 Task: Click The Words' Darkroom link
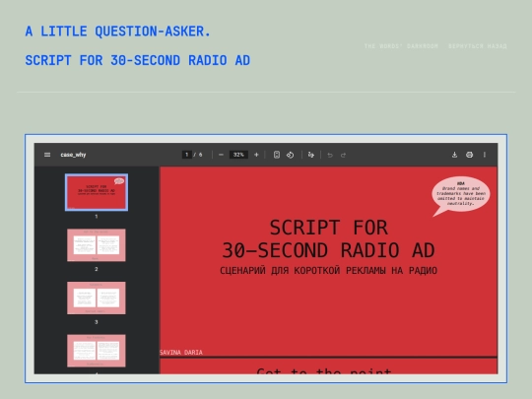tap(401, 46)
